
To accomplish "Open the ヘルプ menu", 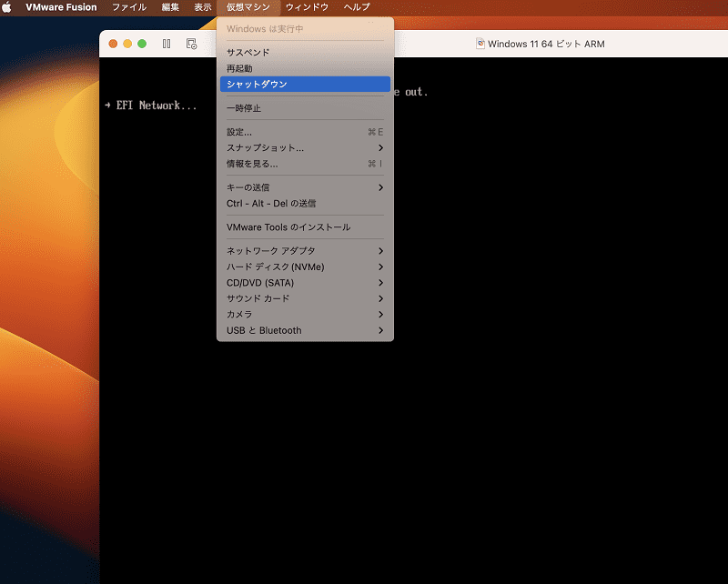I will (x=357, y=7).
